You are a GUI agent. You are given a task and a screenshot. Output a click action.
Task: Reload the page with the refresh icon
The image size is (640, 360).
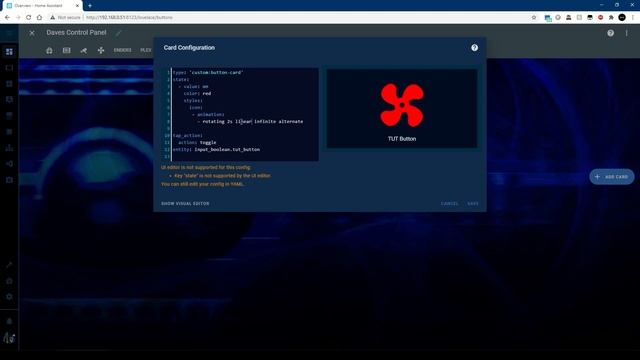[x=29, y=18]
